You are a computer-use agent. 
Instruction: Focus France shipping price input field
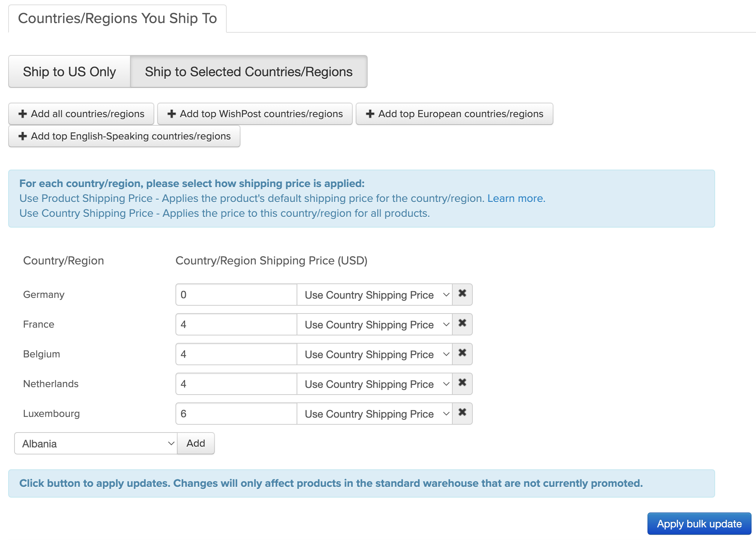point(236,325)
